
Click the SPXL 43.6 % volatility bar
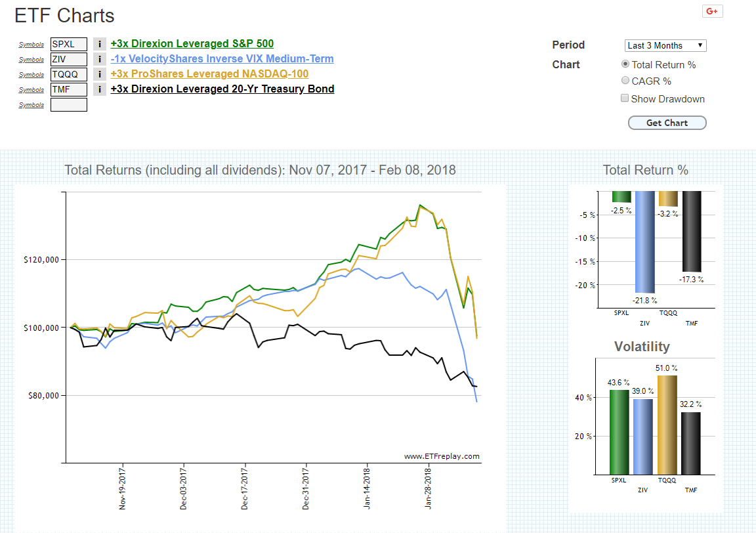coord(619,432)
